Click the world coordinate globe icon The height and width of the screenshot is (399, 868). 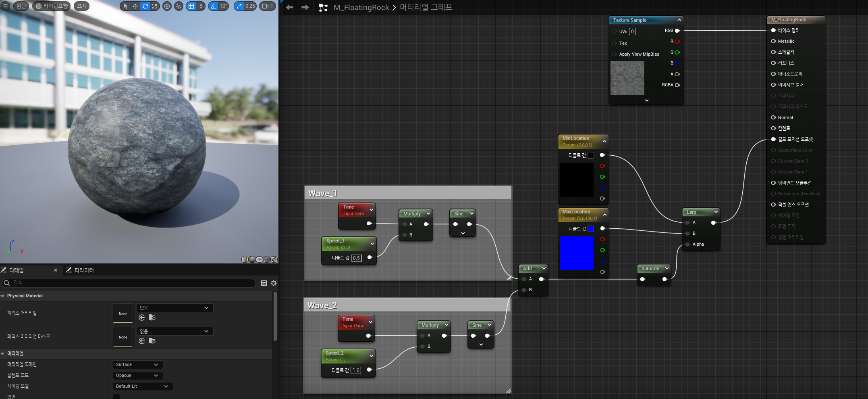pyautogui.click(x=167, y=6)
